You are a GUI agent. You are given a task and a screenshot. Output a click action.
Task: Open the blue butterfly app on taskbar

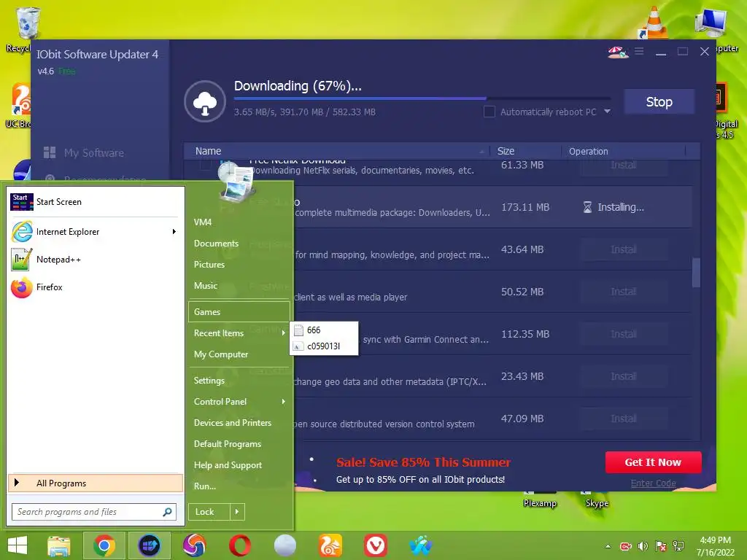421,545
